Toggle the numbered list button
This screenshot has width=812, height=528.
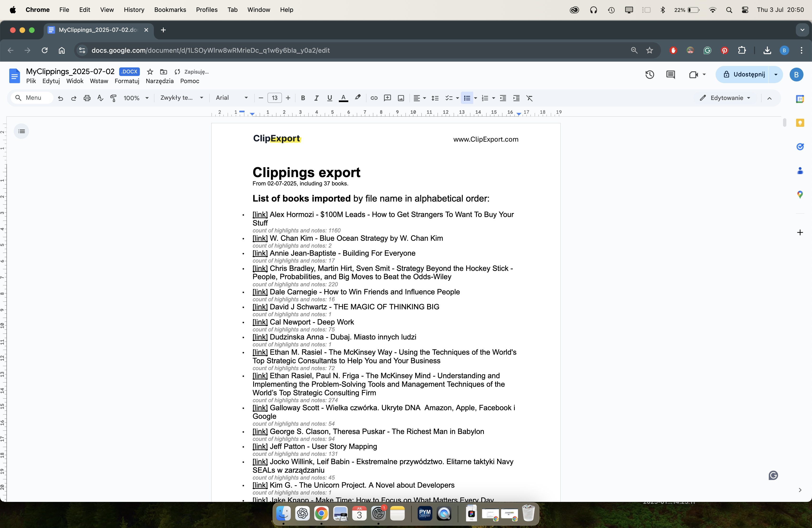[485, 98]
